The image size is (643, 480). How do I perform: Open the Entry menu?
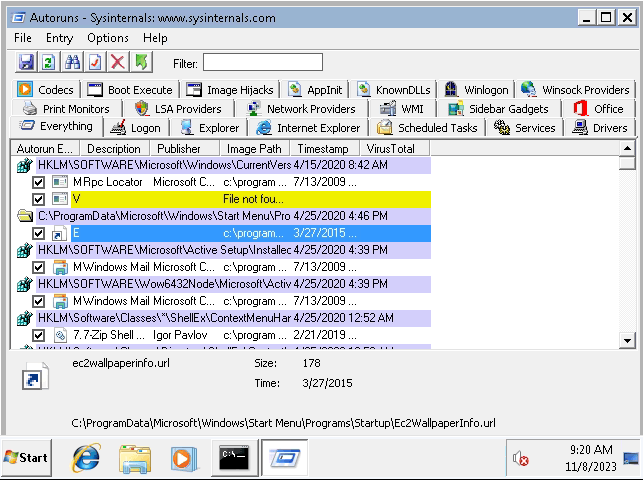point(59,38)
